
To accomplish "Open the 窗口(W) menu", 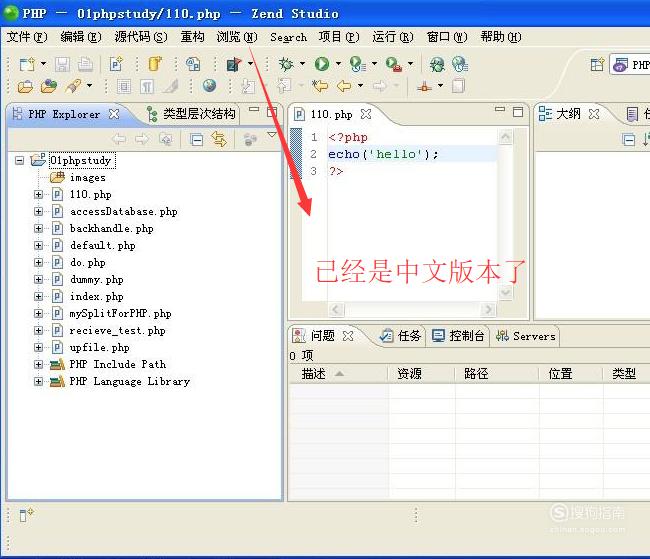I will pos(447,37).
